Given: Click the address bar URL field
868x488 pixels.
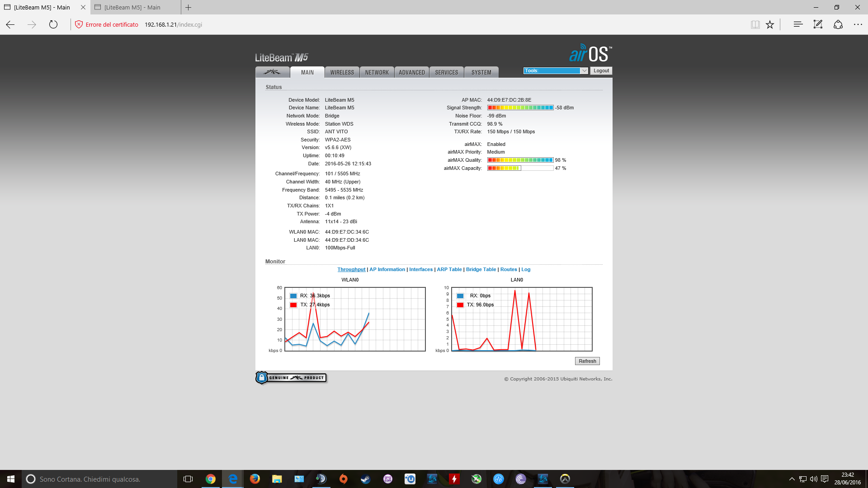Looking at the screenshot, I should click(173, 24).
